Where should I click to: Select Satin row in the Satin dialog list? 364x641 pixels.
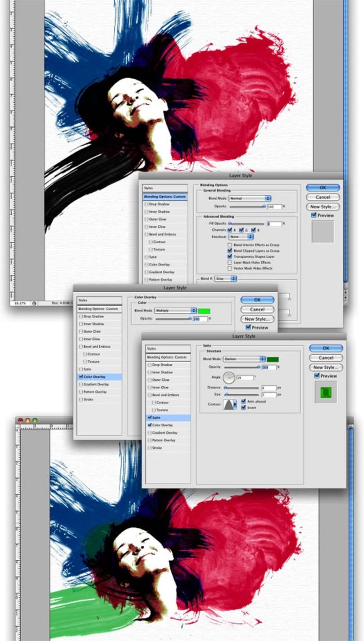tap(168, 417)
